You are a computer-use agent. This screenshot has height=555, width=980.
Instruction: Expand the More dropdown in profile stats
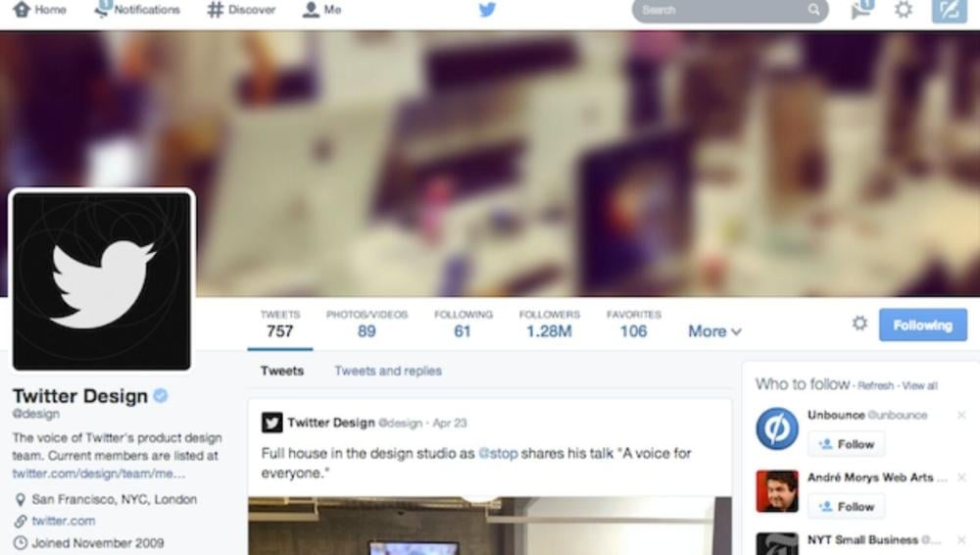(x=714, y=331)
